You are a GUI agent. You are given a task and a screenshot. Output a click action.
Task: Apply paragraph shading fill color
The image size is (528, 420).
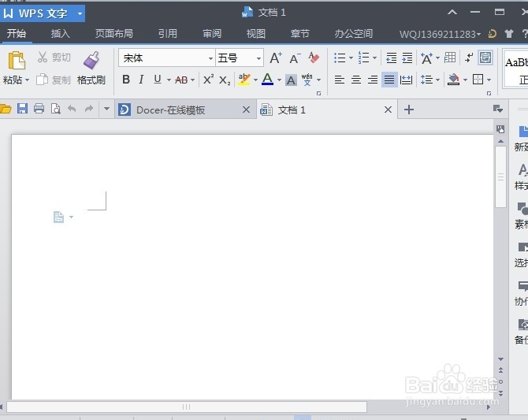click(454, 80)
